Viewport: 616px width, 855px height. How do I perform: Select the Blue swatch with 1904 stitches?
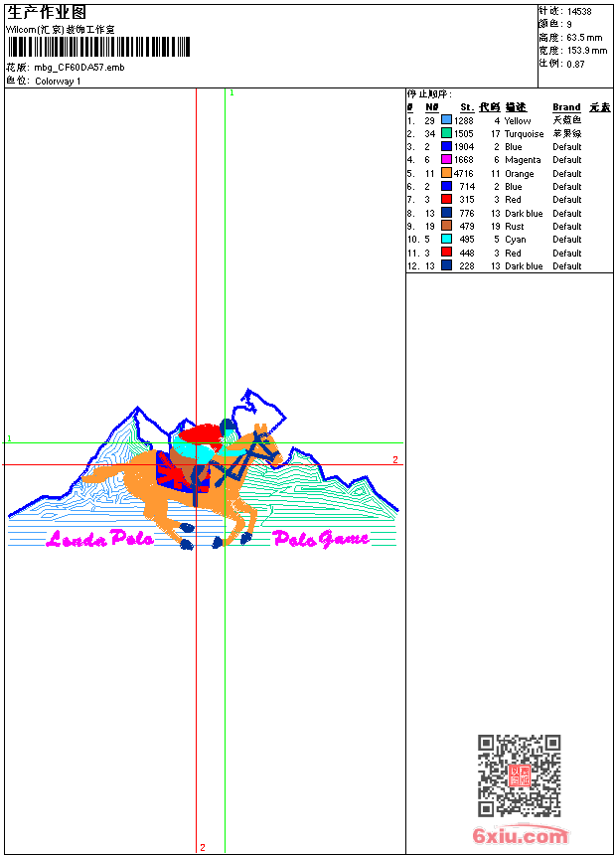point(446,146)
